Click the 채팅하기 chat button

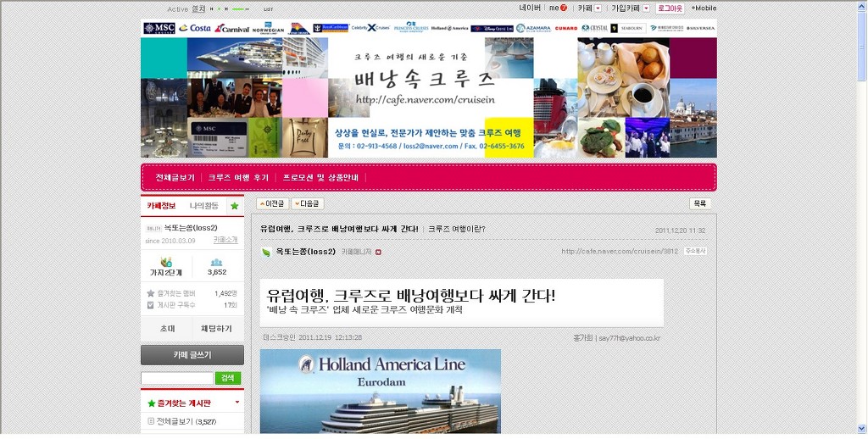pyautogui.click(x=218, y=328)
